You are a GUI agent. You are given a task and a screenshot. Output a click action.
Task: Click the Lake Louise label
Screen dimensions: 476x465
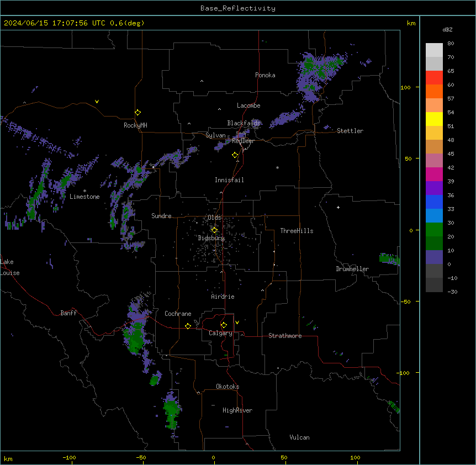coord(10,267)
